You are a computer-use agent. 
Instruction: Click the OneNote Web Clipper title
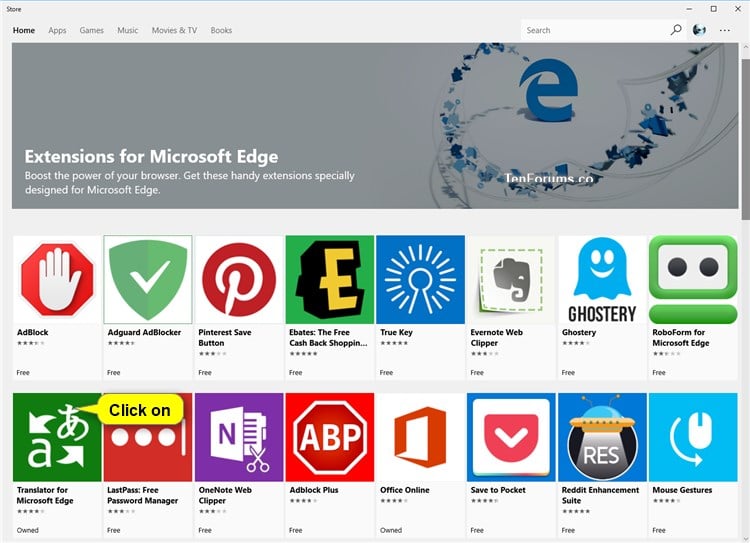pyautogui.click(x=225, y=495)
